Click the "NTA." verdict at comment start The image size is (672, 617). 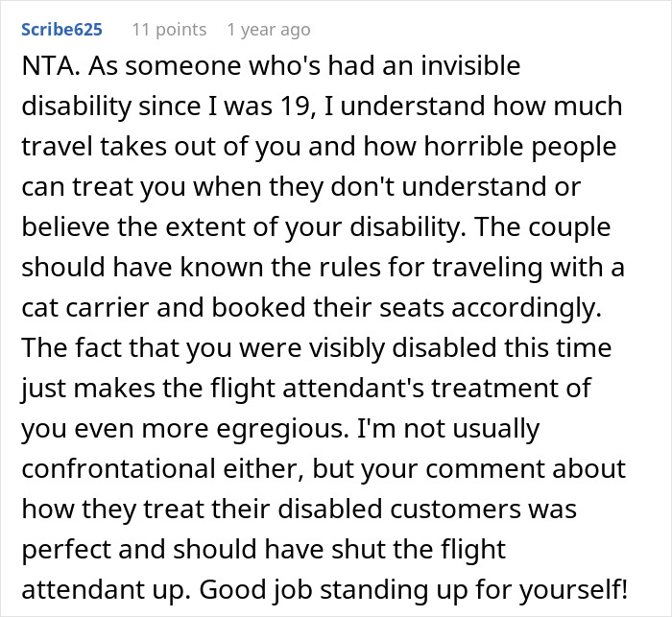click(x=51, y=66)
